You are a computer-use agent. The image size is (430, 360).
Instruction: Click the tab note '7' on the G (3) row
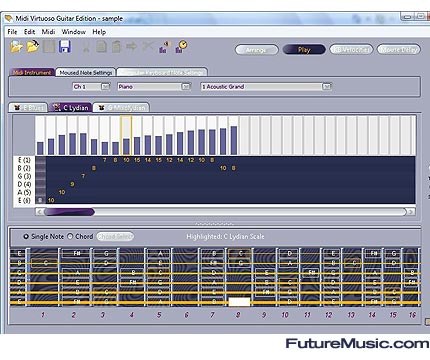pos(83,176)
